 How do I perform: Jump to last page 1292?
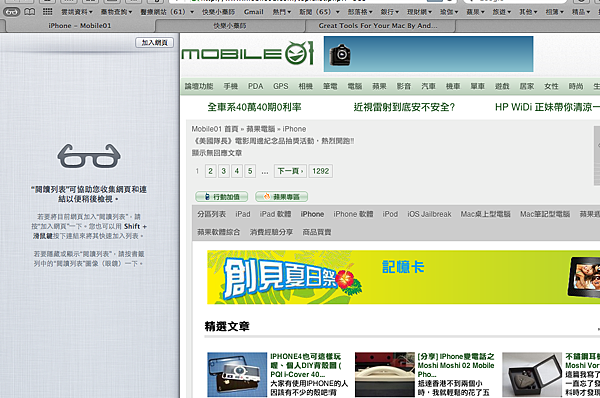pos(321,171)
